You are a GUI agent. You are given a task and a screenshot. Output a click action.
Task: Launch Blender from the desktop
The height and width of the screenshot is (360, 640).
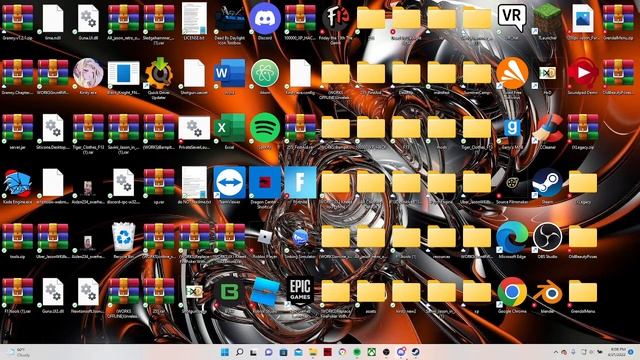(x=547, y=292)
